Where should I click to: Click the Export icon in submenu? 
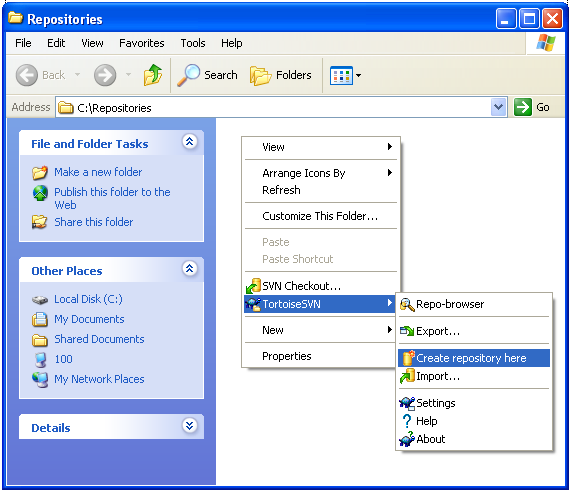407,331
